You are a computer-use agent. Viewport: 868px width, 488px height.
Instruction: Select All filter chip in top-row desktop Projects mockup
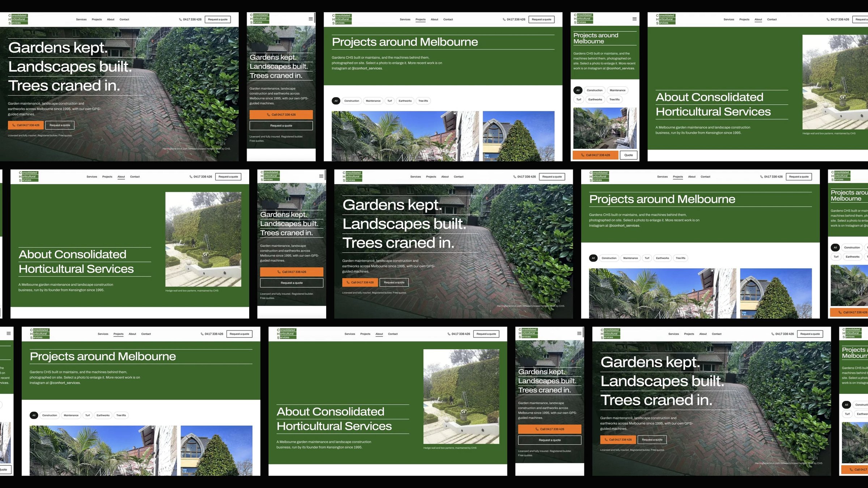336,101
